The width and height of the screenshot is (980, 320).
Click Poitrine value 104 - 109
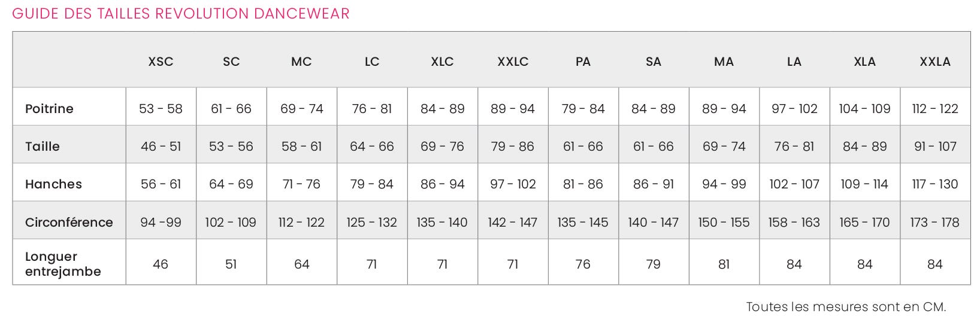864,109
